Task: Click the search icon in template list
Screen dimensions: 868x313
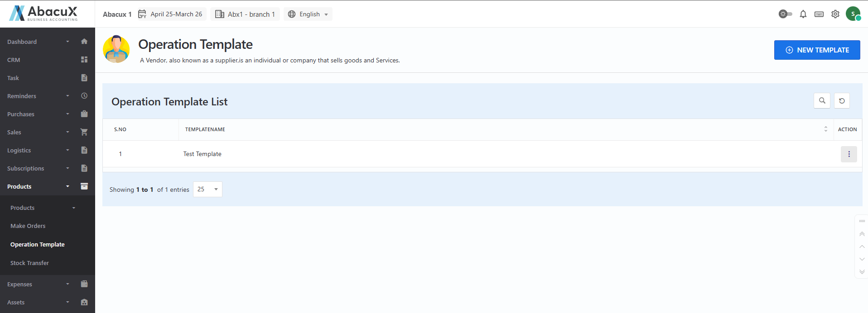Action: (822, 101)
